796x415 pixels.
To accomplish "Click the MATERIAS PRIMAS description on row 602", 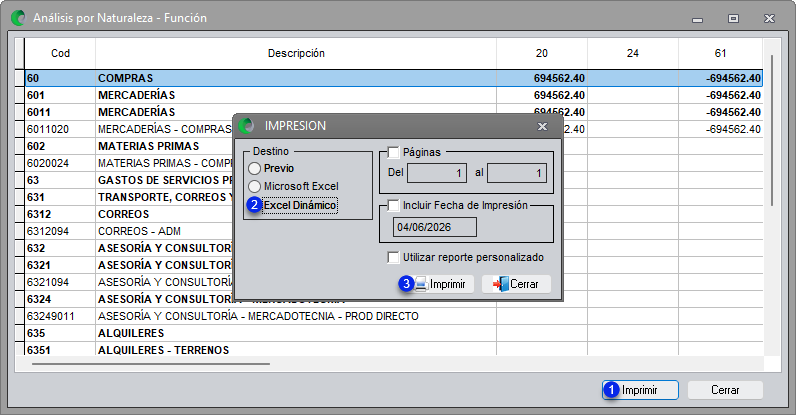I will coord(148,146).
